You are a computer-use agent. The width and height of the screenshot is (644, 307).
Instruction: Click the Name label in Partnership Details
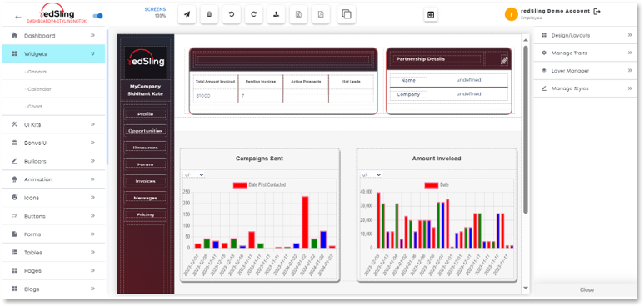408,80
